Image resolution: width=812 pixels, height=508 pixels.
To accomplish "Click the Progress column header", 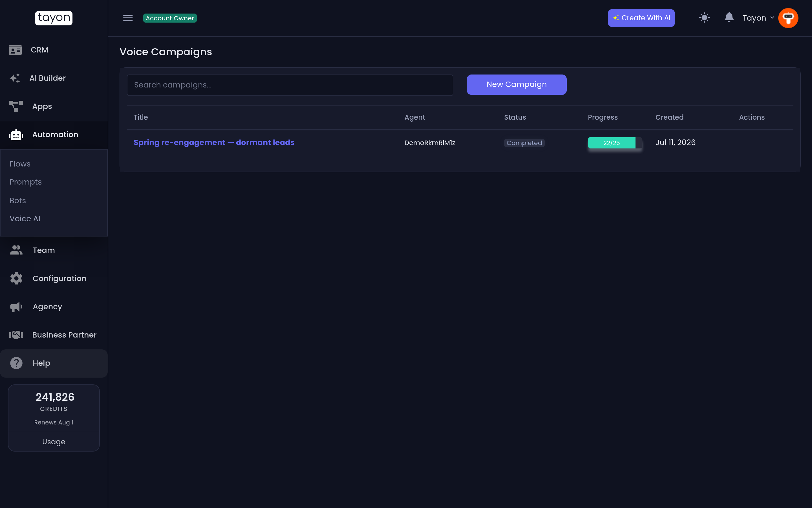I will point(603,117).
